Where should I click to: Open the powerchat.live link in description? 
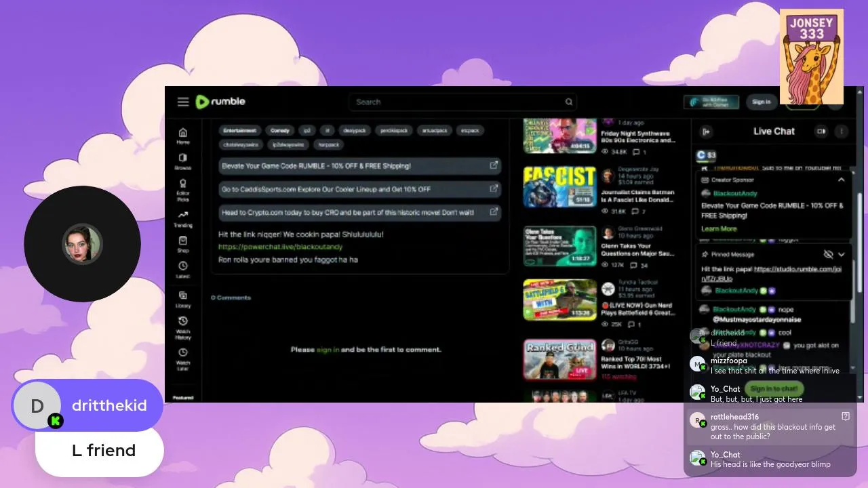280,247
